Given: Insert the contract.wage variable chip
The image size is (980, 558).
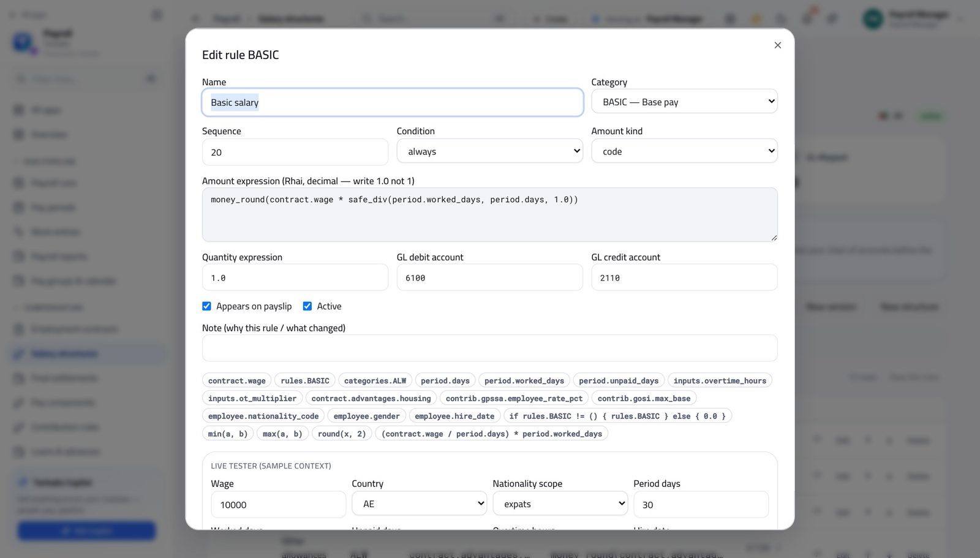Looking at the screenshot, I should click(x=237, y=381).
